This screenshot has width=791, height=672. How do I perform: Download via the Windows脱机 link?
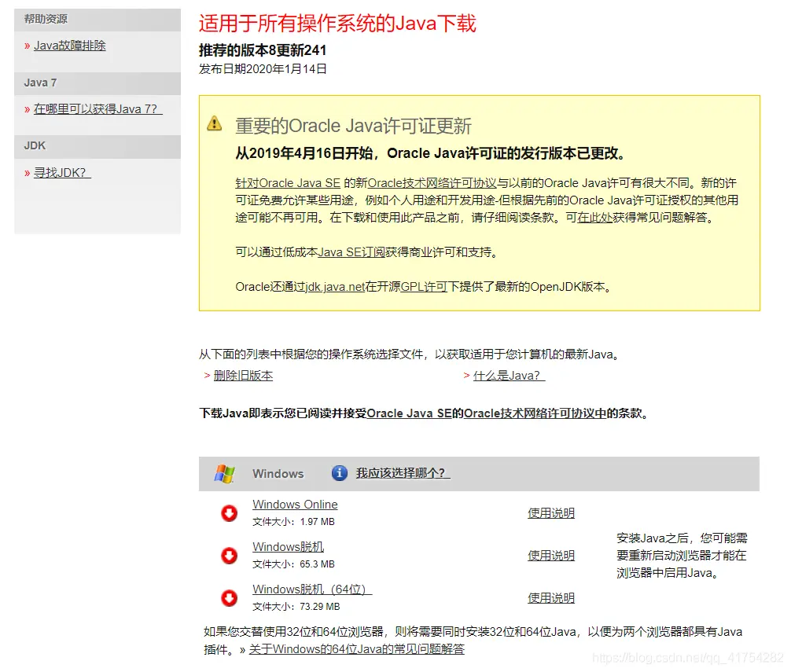pos(288,546)
